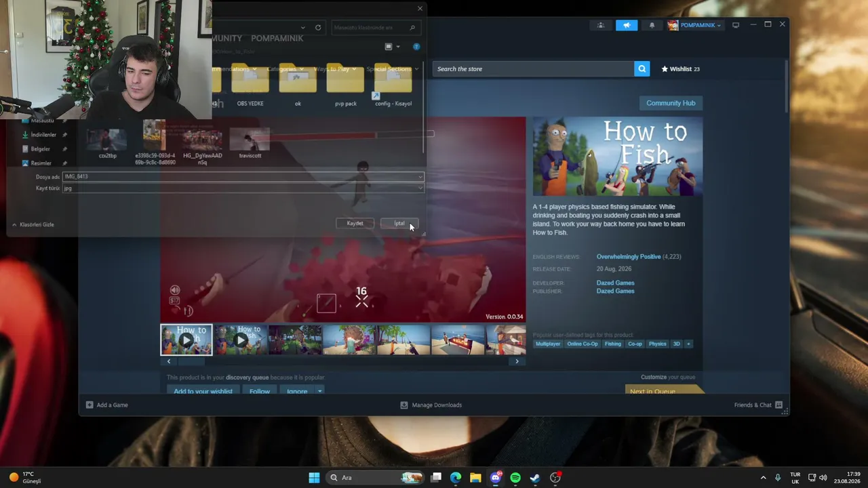Open Steam notifications bell
Image resolution: width=868 pixels, height=488 pixels.
pos(652,25)
